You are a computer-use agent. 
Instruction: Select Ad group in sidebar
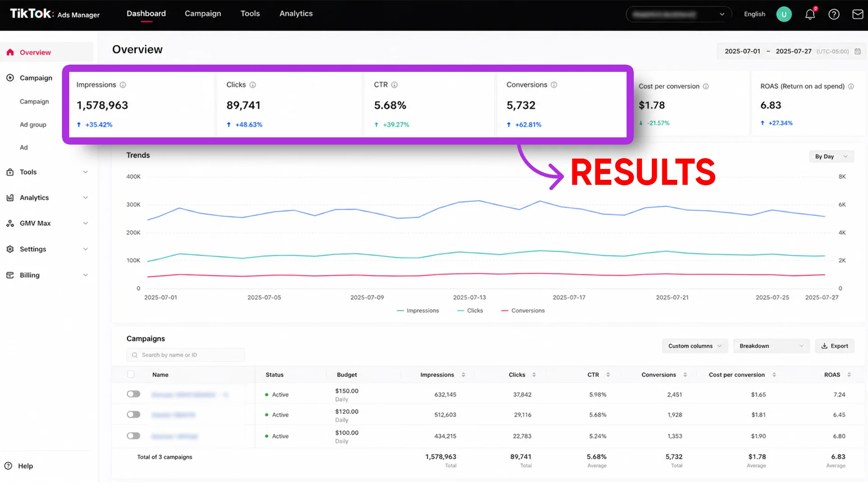[33, 125]
